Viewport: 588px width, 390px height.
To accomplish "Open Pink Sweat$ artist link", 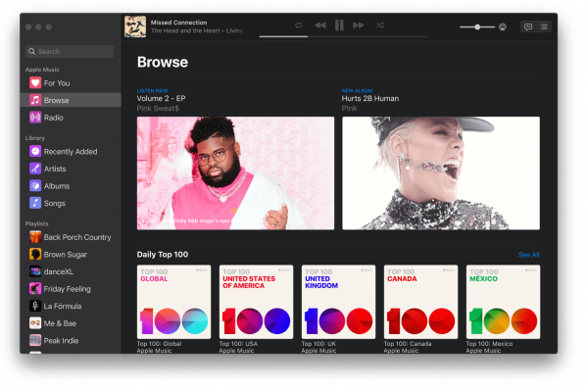I will pos(158,109).
